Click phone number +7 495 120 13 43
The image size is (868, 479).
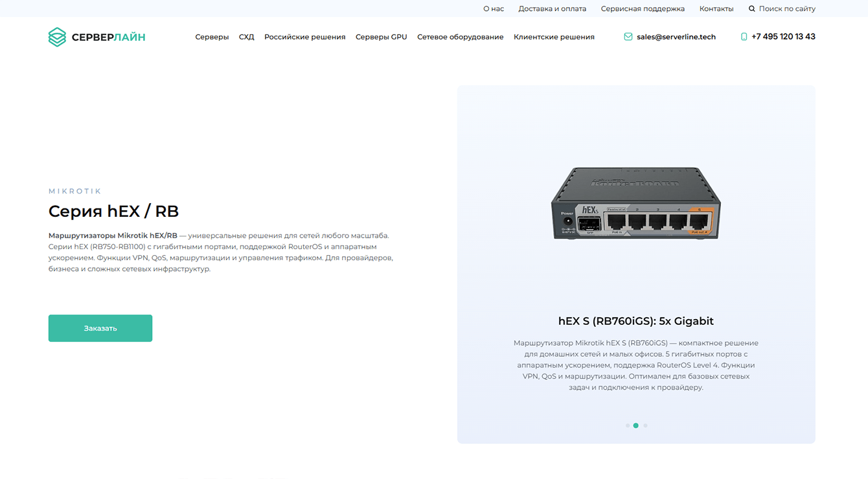pos(783,37)
